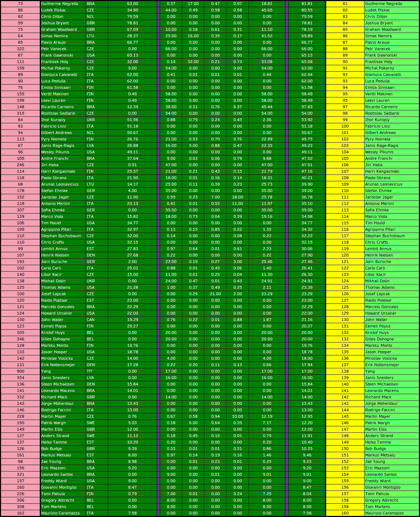Select the 44.00 value in Ludek Piskac's row
This screenshot has width=420, height=517.
tap(171, 10)
